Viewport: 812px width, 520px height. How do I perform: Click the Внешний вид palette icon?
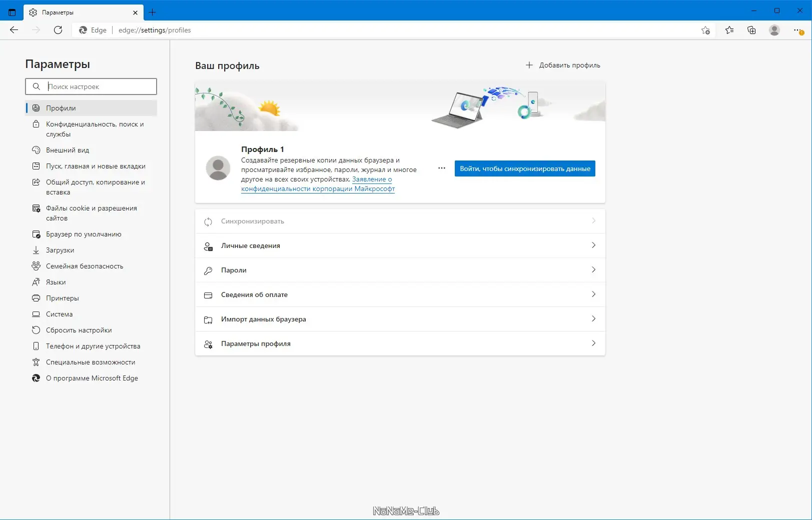36,150
